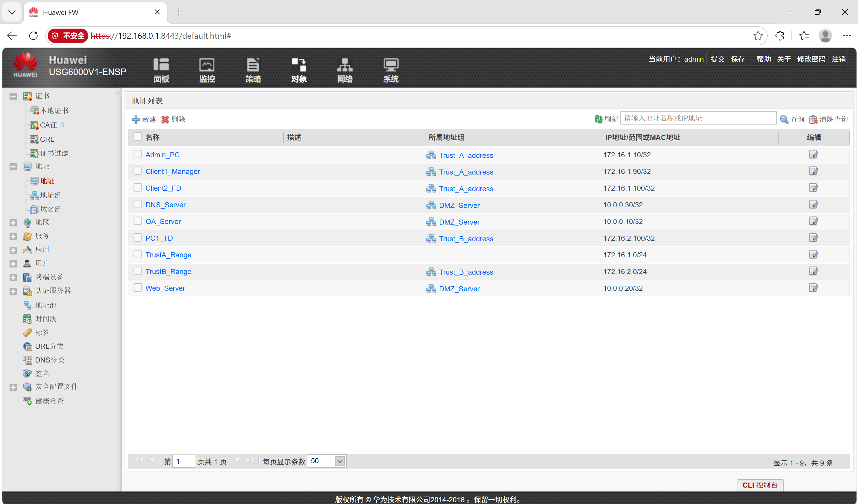Screen dimensions: 858x504
Task: Click the page number input field
Action: point(184,461)
